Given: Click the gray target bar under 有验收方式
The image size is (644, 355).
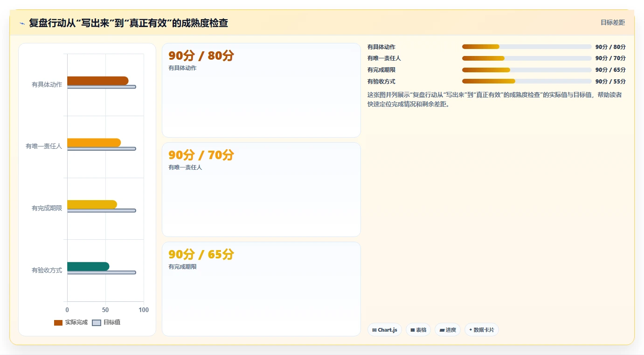Looking at the screenshot, I should pyautogui.click(x=101, y=272).
